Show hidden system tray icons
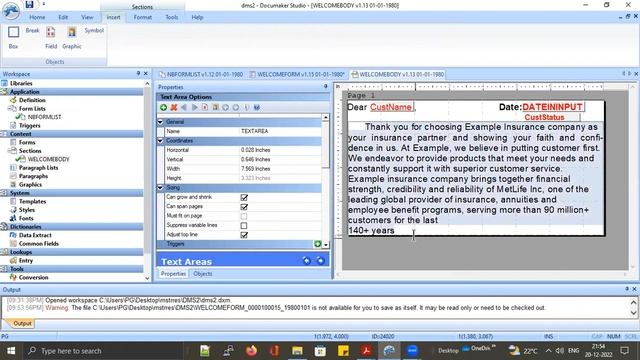Screen dimensions: 640x360 tap(548, 351)
